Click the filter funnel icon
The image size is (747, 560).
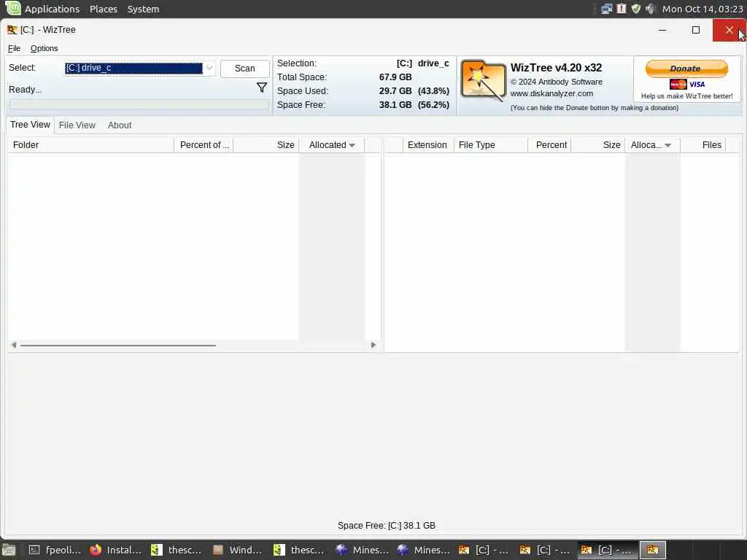tap(262, 87)
